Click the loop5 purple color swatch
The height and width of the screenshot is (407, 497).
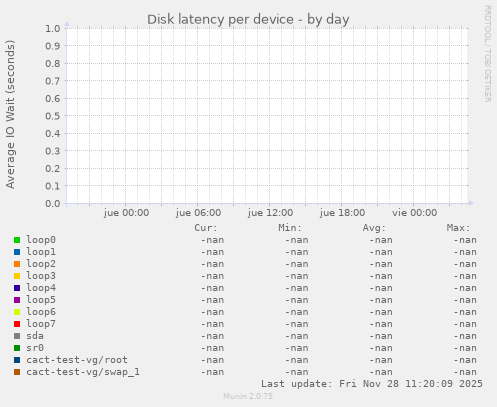point(17,300)
